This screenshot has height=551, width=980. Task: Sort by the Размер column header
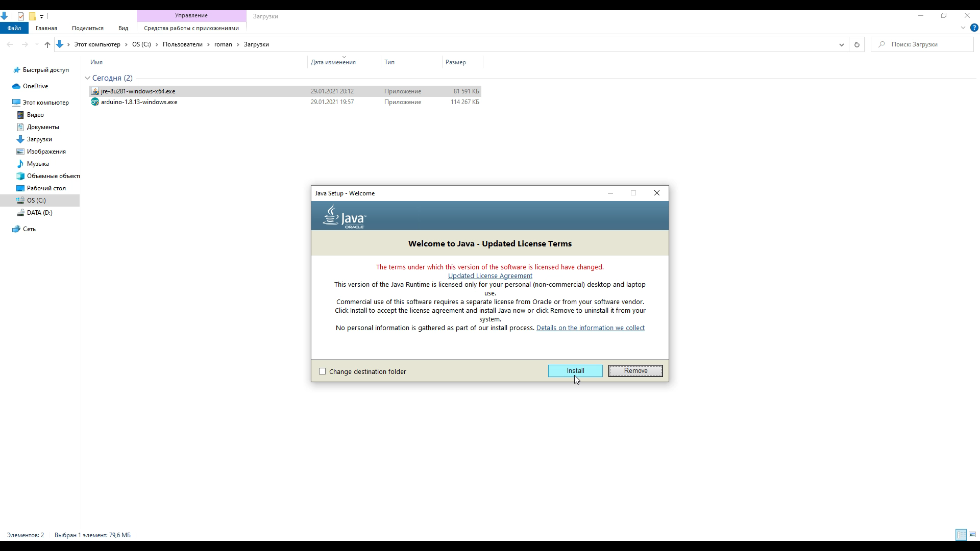click(455, 62)
